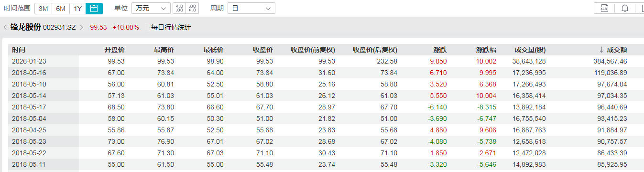Sort by 最低价 column header
Image resolution: width=644 pixels, height=172 pixels.
click(213, 50)
